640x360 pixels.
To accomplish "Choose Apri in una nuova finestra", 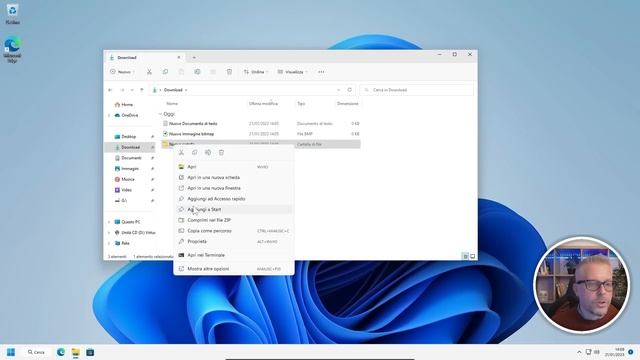I will coord(234,188).
